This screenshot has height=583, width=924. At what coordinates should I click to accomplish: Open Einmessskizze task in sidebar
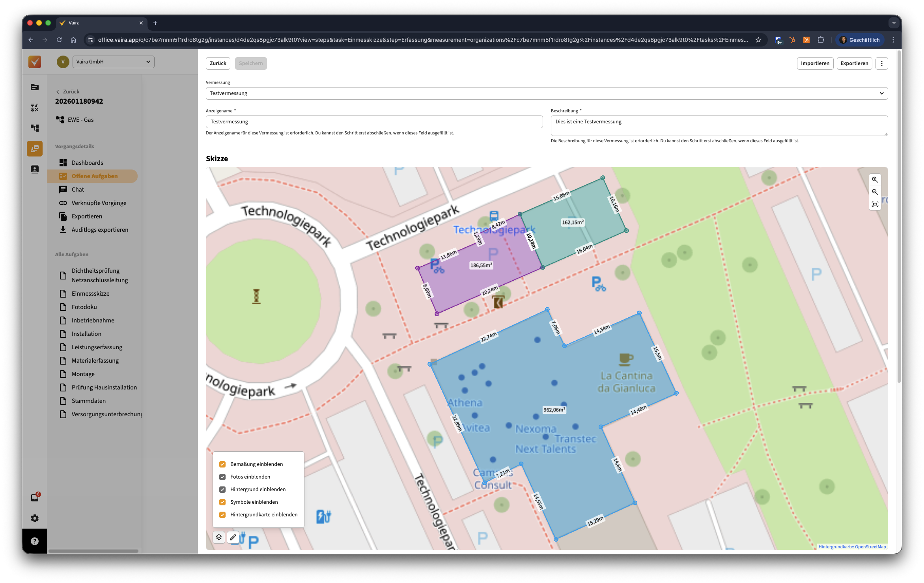[90, 294]
